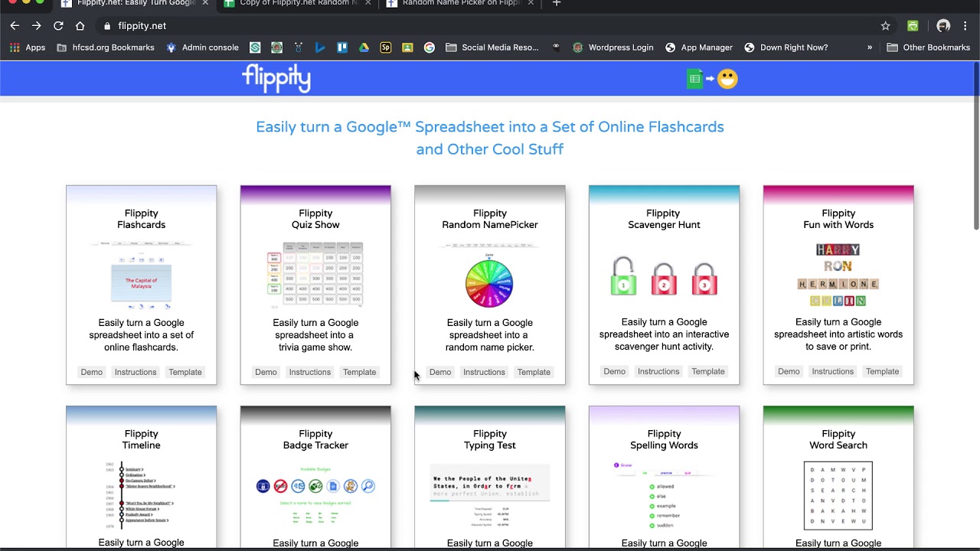980x551 pixels.
Task: Click the Word Search grid thumbnail
Action: click(838, 496)
